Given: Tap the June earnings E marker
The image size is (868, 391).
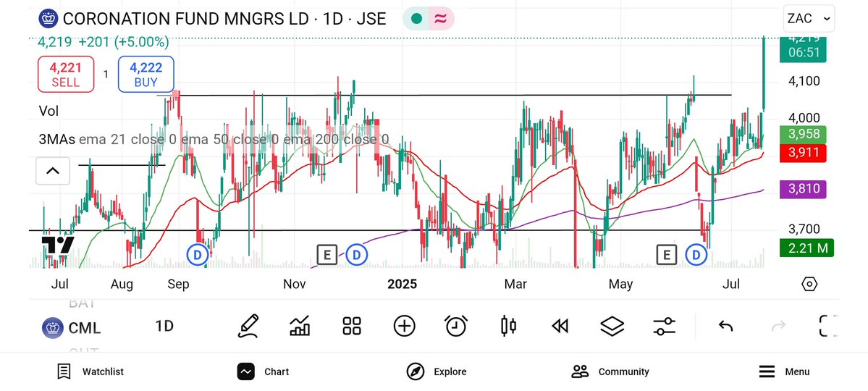Looking at the screenshot, I should (667, 255).
